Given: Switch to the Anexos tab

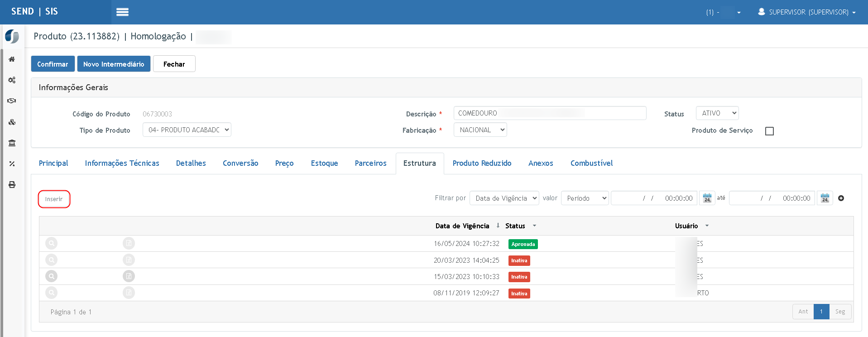Looking at the screenshot, I should tap(541, 163).
